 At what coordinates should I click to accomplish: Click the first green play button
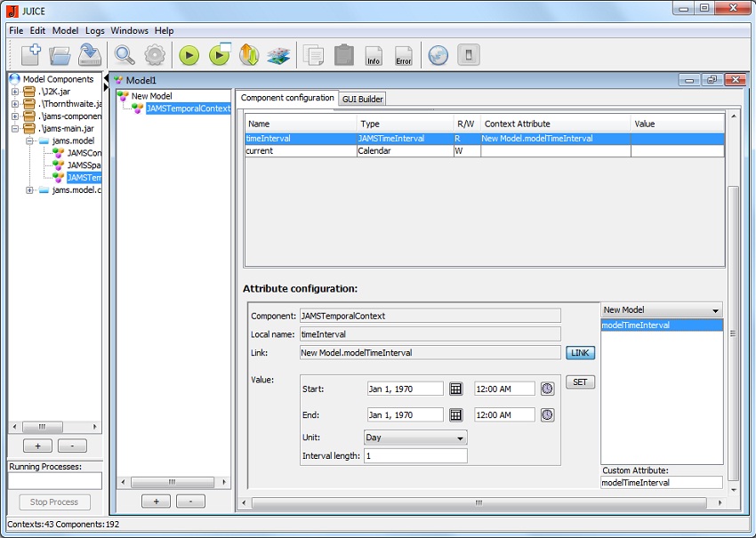(189, 55)
